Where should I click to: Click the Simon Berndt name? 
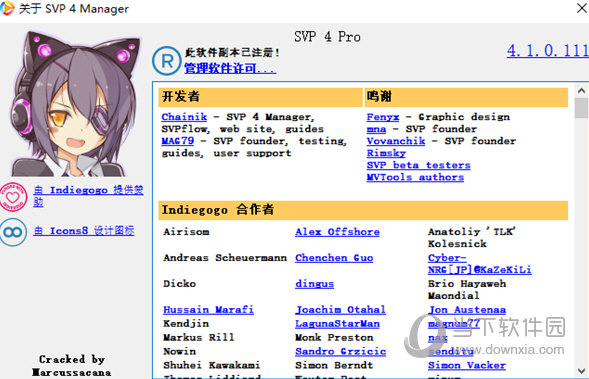pyautogui.click(x=334, y=365)
